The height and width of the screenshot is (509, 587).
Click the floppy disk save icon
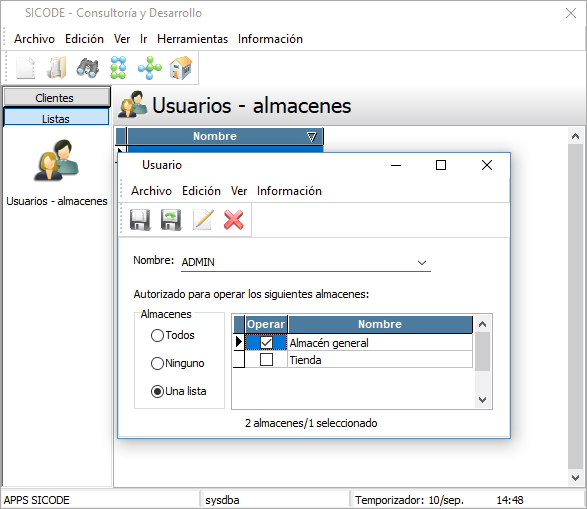point(140,220)
